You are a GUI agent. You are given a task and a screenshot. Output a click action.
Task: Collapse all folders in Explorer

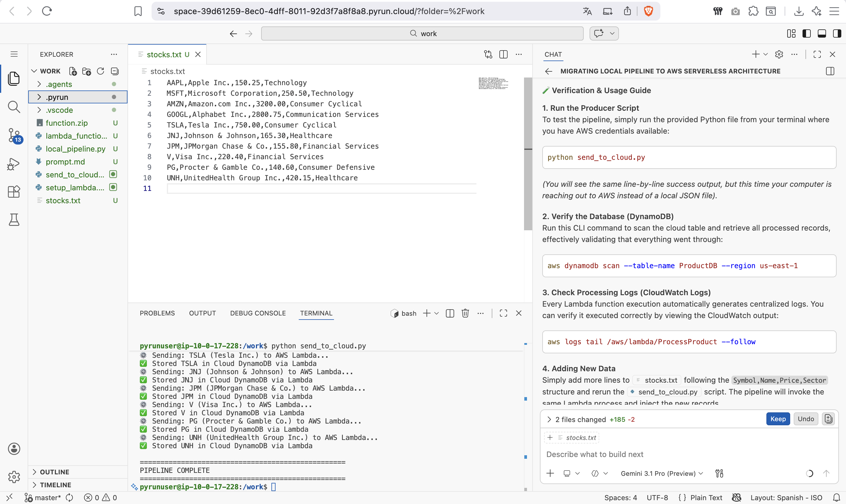[115, 71]
